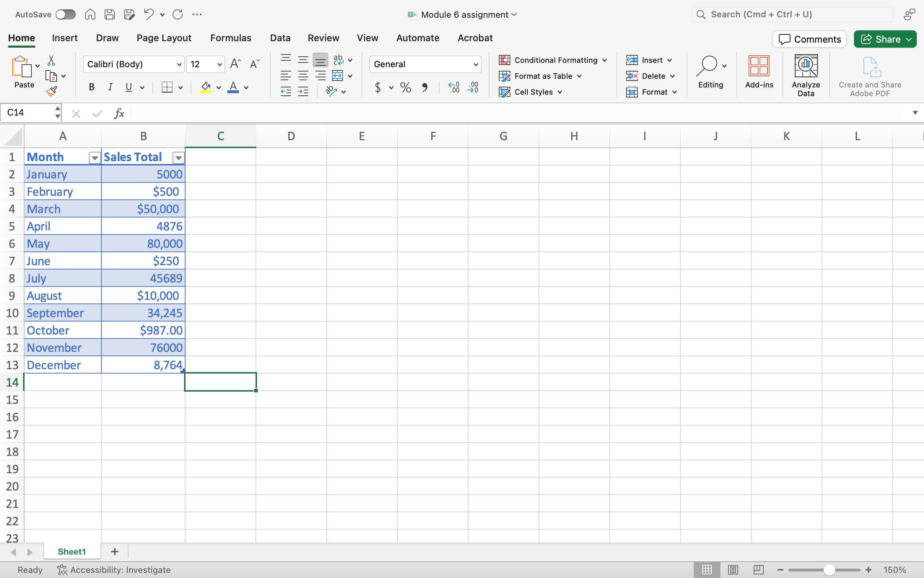Open the Add-ins button
This screenshot has width=924, height=578.
tap(759, 72)
